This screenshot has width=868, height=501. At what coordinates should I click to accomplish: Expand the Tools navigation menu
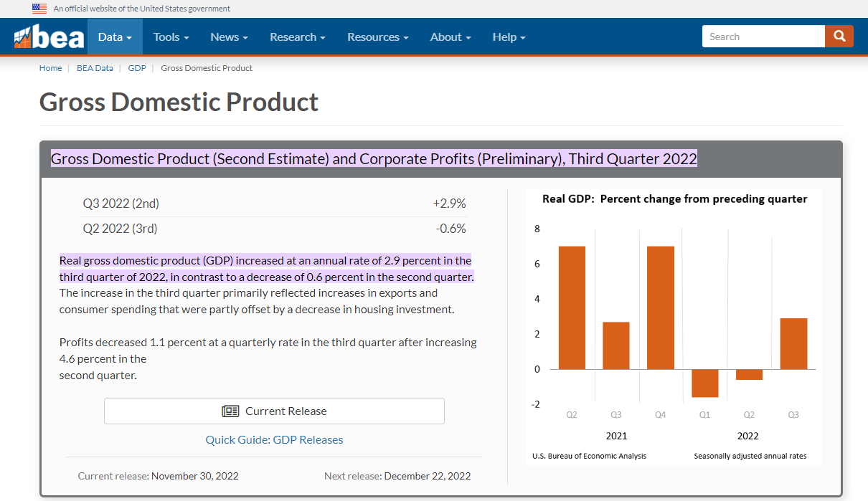coord(171,37)
